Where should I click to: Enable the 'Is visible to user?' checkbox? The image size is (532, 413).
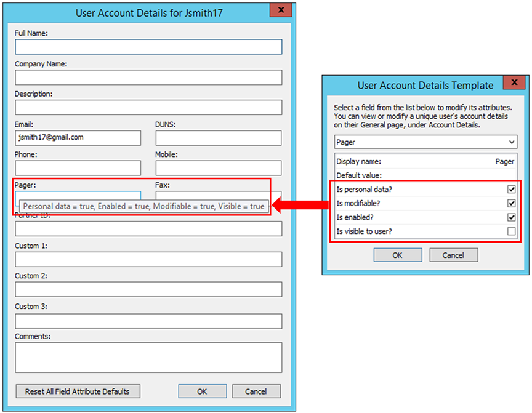pos(511,231)
